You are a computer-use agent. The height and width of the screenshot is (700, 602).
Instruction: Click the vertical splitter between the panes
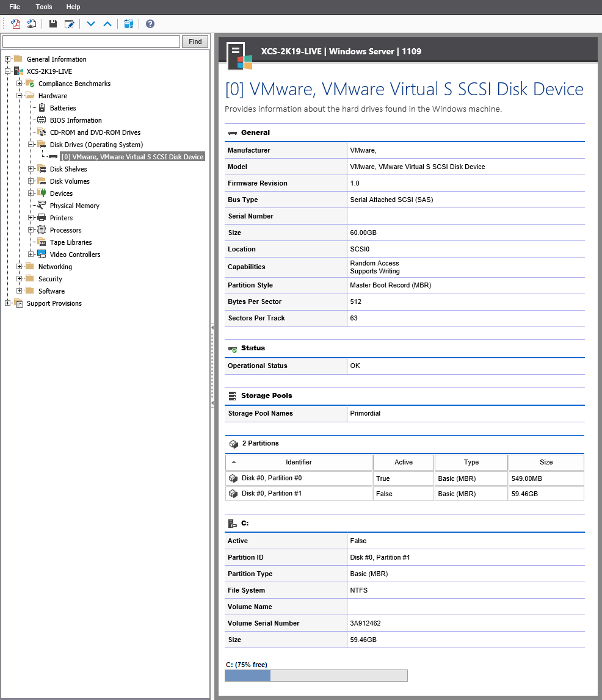coord(212,366)
